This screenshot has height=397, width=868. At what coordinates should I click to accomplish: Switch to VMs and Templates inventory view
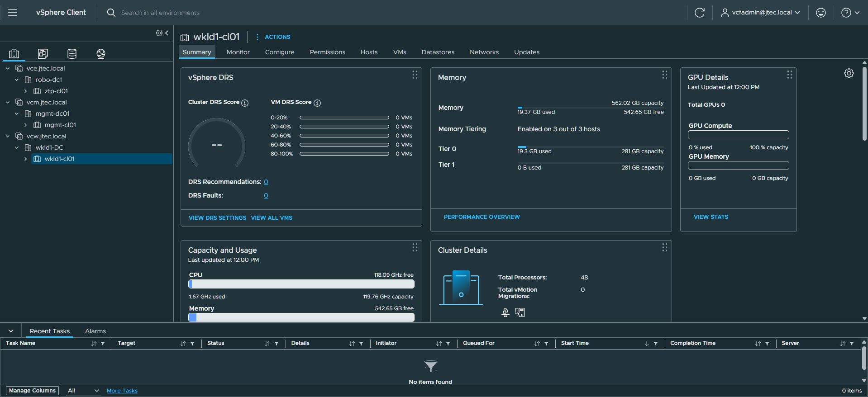[43, 54]
